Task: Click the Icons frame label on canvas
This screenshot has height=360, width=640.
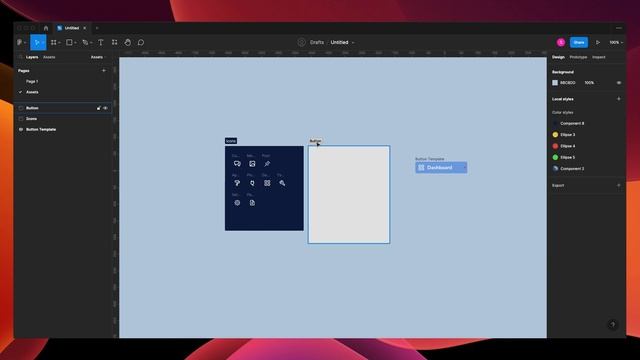Action: point(231,141)
